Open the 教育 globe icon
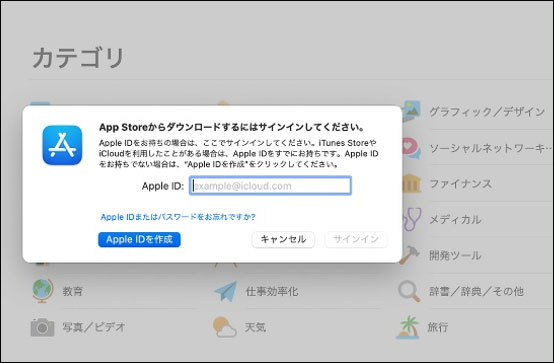This screenshot has width=554, height=363. pos(43,291)
